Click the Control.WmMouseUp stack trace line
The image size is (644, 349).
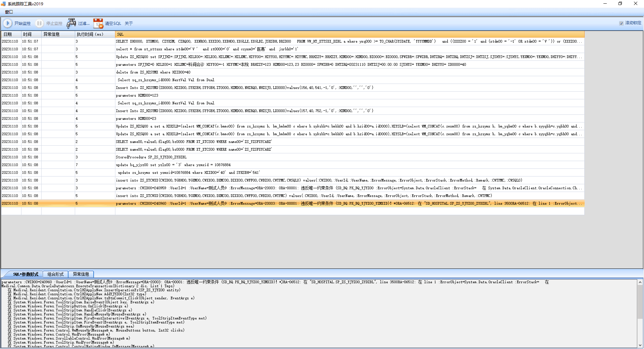(96, 330)
